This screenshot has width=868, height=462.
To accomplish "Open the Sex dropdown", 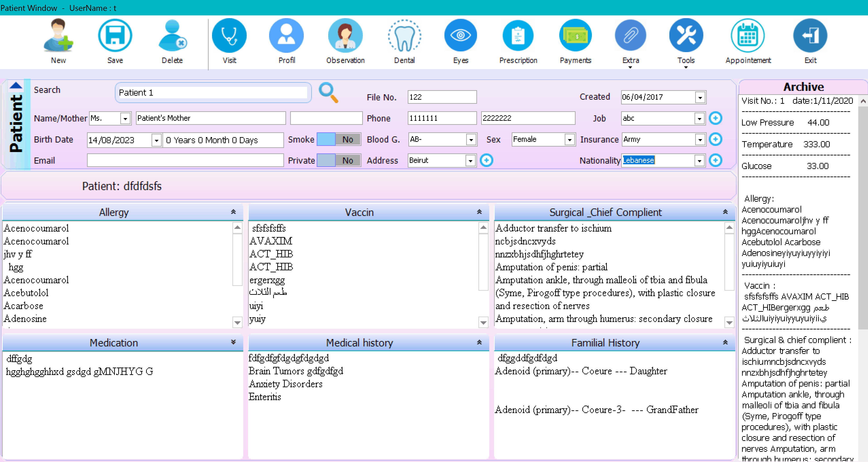I will click(569, 140).
